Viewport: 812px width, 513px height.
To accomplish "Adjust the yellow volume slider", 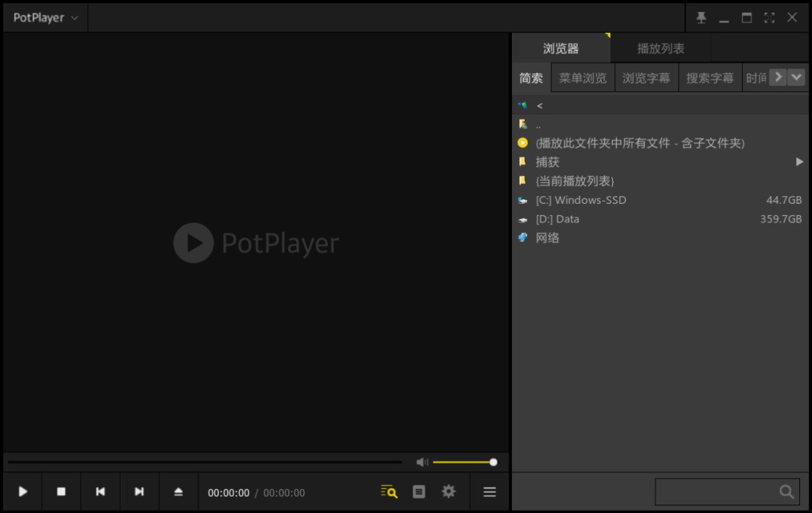I will coord(465,462).
